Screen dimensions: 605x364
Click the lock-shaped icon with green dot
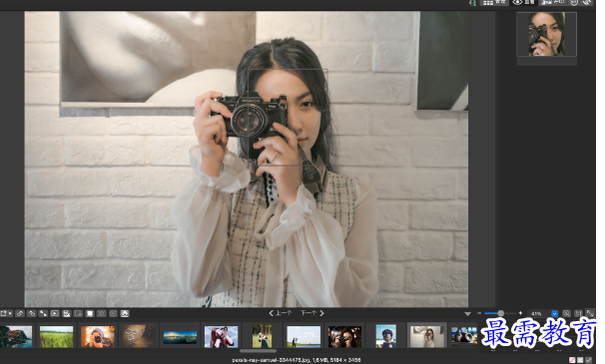[472, 3]
